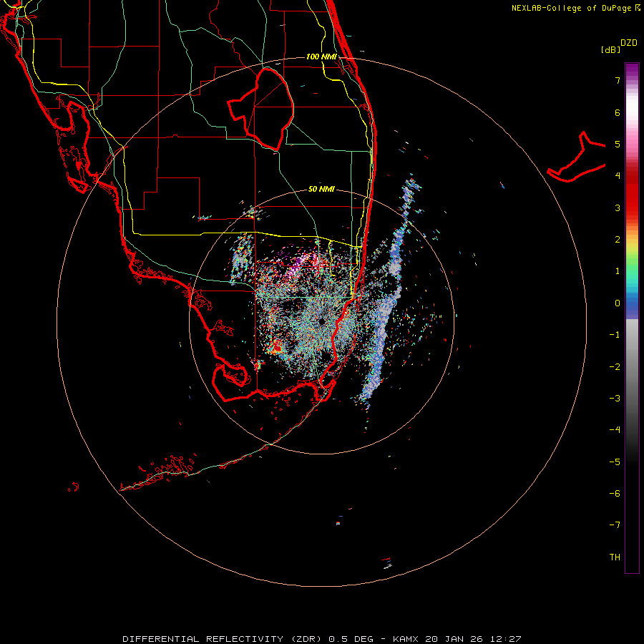Viewport: 644px width, 644px height.
Task: Click the -7 value on the color scale
Action: (x=615, y=525)
